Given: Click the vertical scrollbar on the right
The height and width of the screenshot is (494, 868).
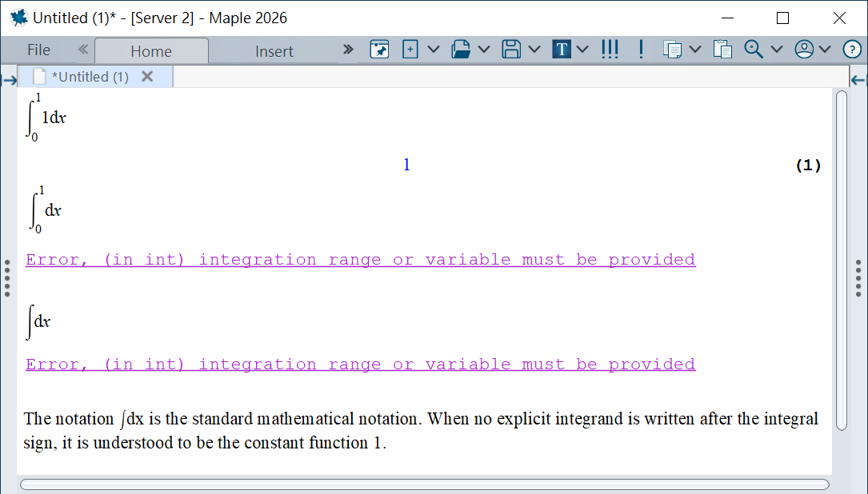Looking at the screenshot, I should click(x=841, y=260).
